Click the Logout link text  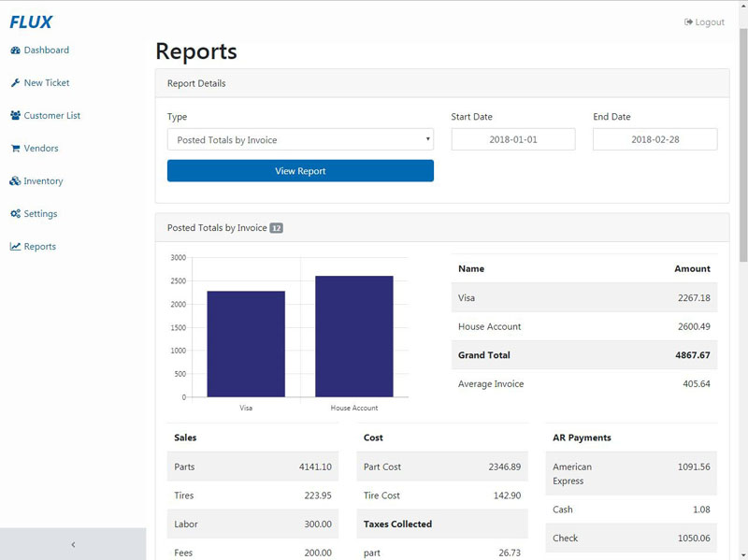pos(710,22)
